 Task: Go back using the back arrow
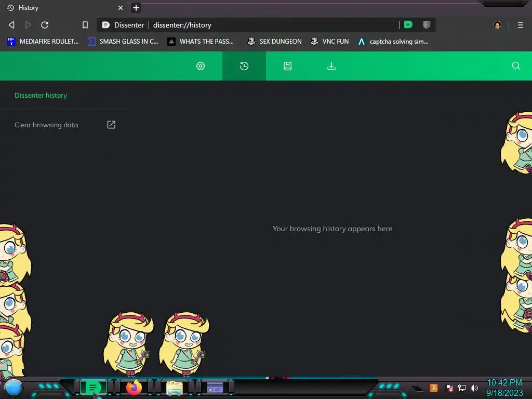point(11,25)
